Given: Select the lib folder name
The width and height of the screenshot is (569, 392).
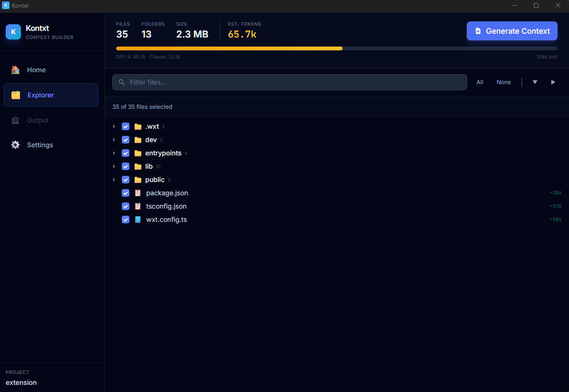Looking at the screenshot, I should [149, 166].
